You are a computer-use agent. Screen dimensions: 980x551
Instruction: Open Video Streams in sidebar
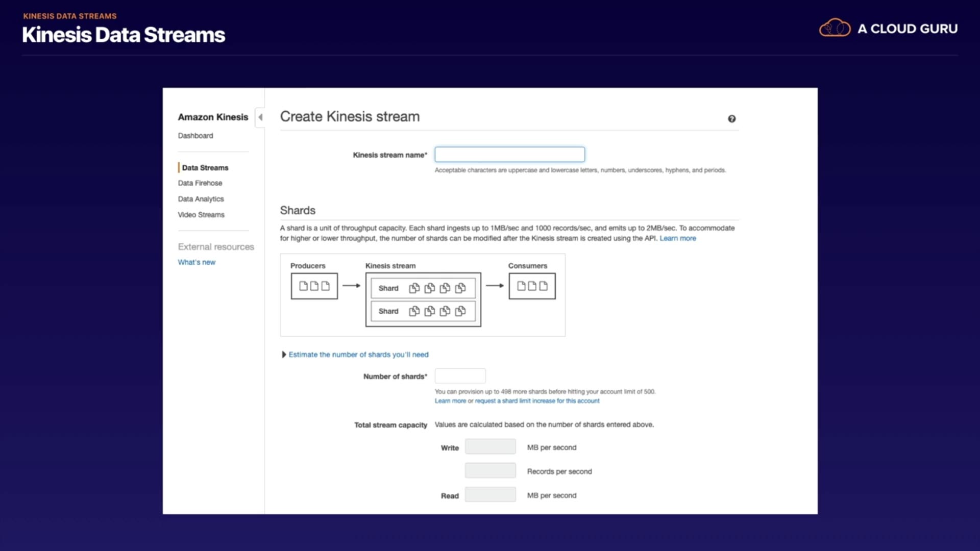[201, 215]
